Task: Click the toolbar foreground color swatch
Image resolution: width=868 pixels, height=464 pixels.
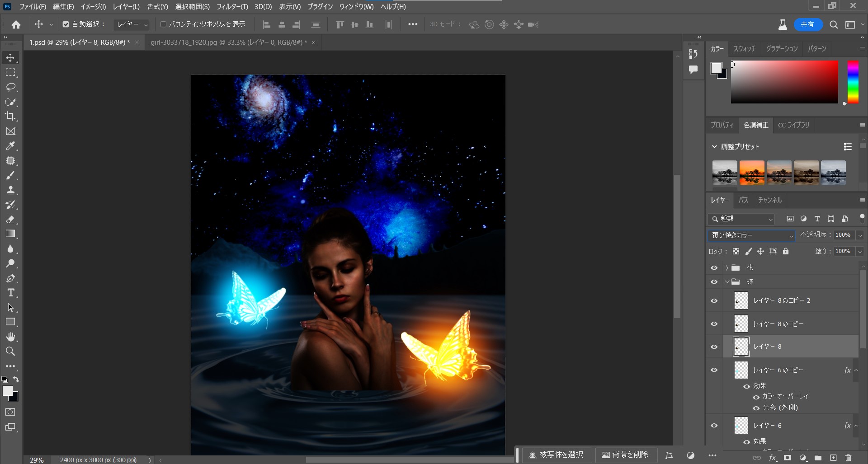Action: pos(8,391)
